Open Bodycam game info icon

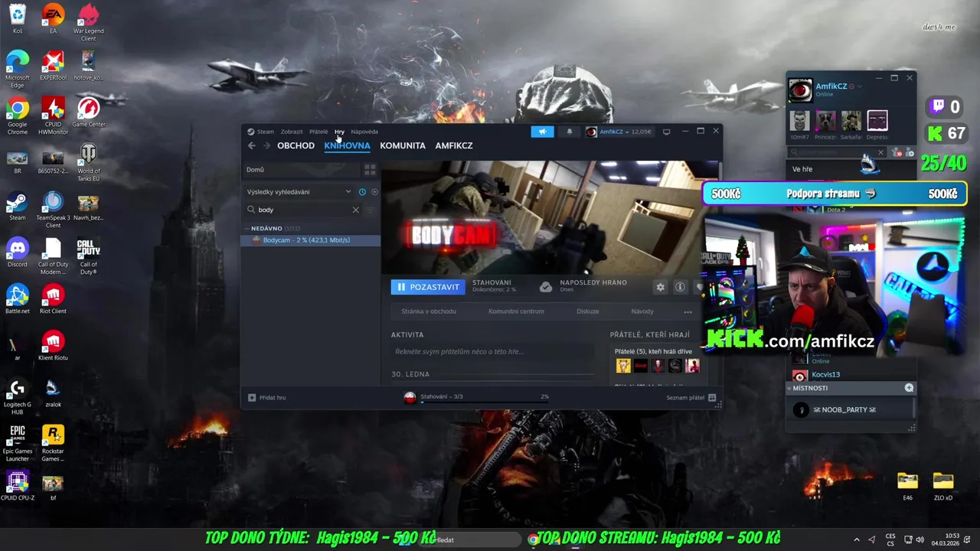coord(680,287)
